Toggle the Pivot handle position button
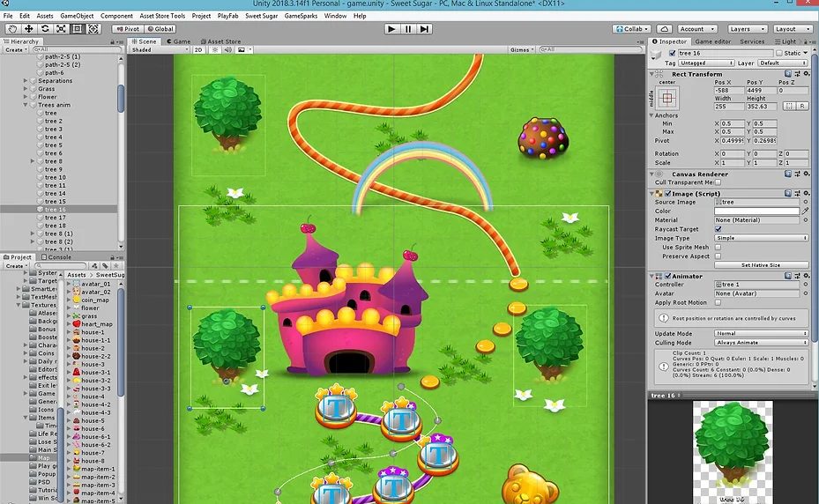The image size is (819, 504). point(128,28)
